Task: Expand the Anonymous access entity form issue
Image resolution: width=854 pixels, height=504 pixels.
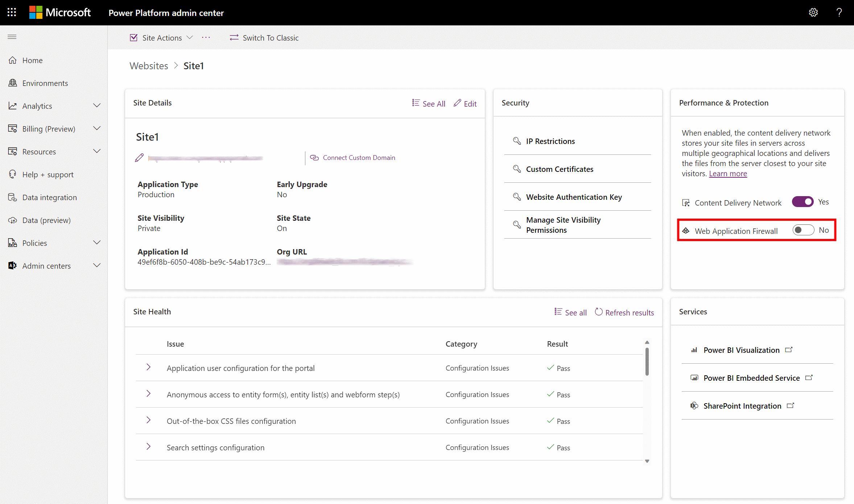Action: coord(149,394)
